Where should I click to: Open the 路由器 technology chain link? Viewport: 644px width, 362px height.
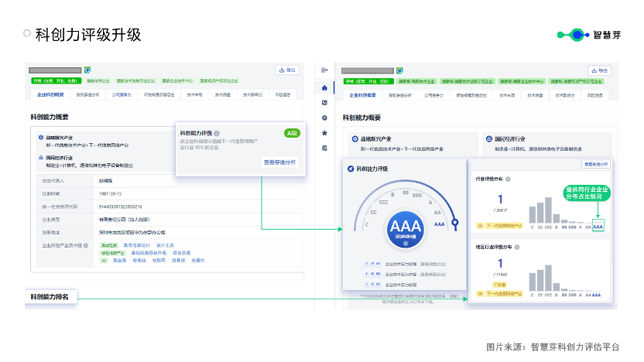pyautogui.click(x=119, y=260)
